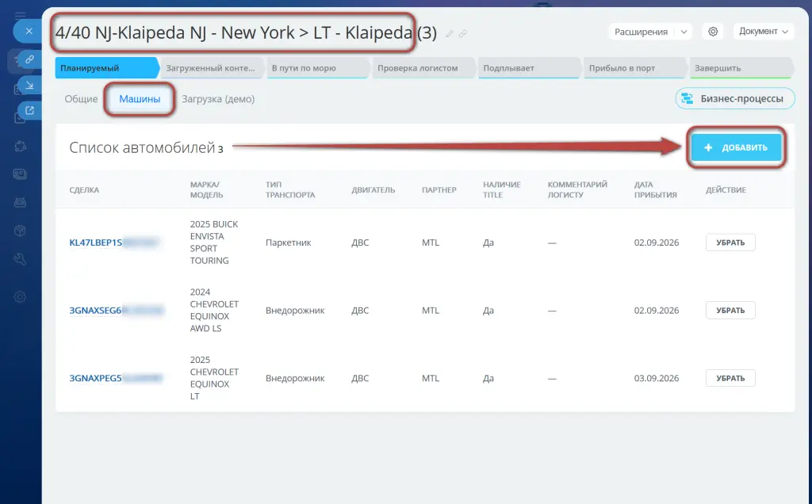Click the ПАРТНЕР column header
The width and height of the screenshot is (812, 504).
tap(439, 190)
